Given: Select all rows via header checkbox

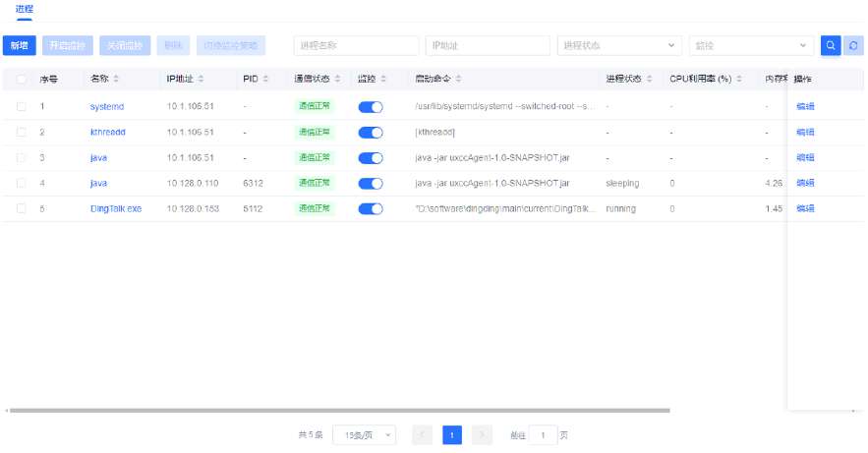Looking at the screenshot, I should coord(22,79).
